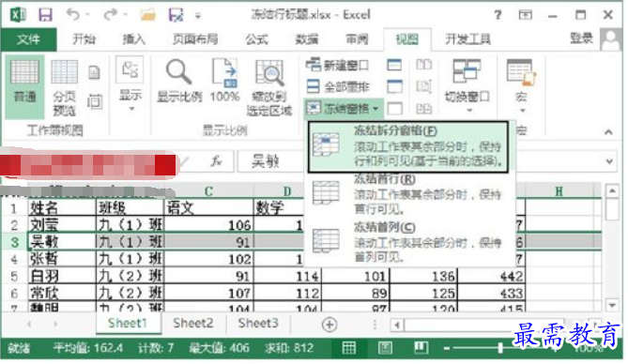Viewport: 628px width, 364px height.
Task: Click vertical scrollbar down arrow
Action: [x=612, y=305]
